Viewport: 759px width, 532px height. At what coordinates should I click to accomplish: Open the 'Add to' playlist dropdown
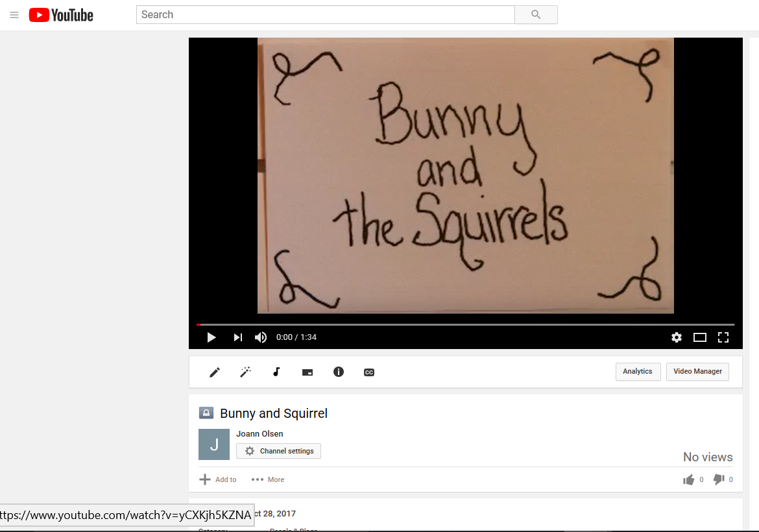(x=217, y=479)
